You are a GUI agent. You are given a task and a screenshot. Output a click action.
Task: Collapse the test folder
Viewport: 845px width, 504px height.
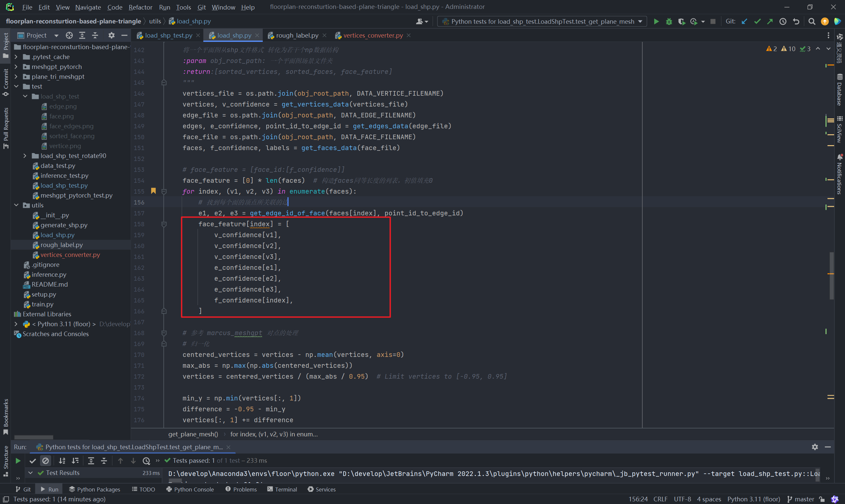click(16, 87)
